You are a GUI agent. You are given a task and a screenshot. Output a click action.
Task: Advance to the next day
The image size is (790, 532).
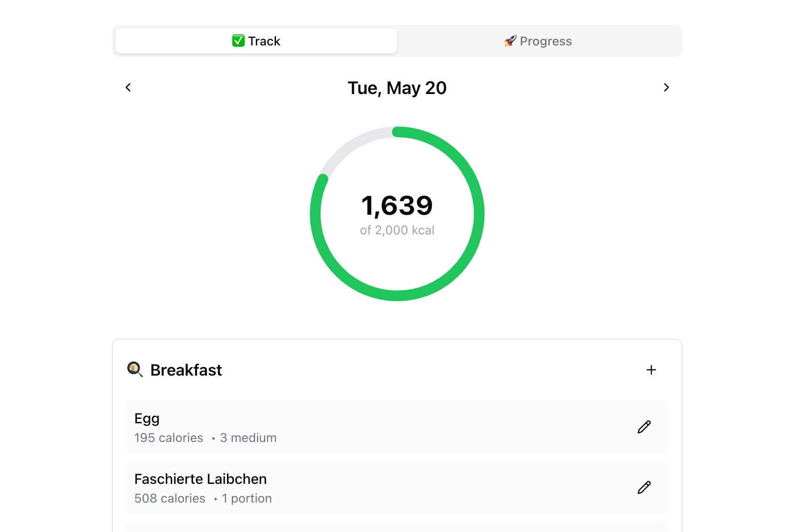click(x=666, y=87)
